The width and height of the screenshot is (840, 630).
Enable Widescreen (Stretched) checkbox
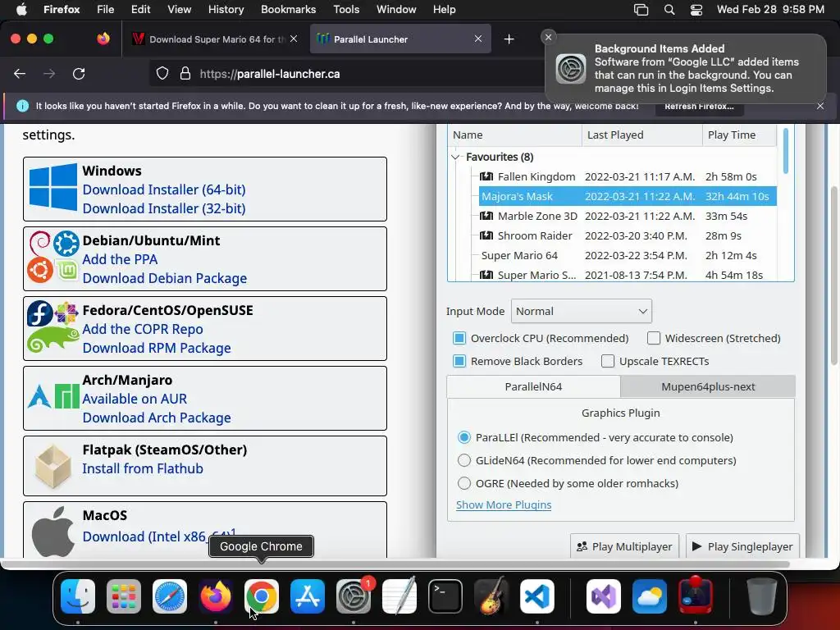[654, 338]
